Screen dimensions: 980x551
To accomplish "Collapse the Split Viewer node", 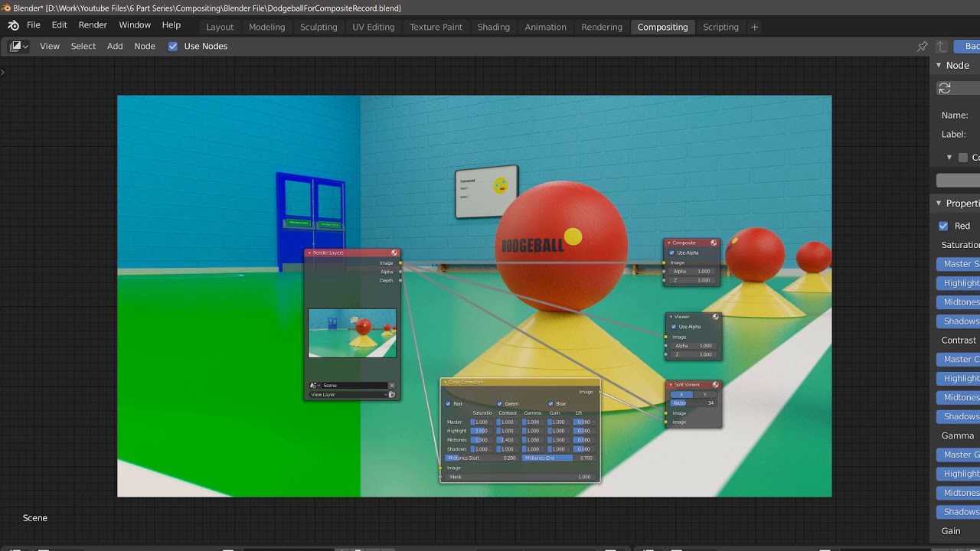I will pos(670,385).
